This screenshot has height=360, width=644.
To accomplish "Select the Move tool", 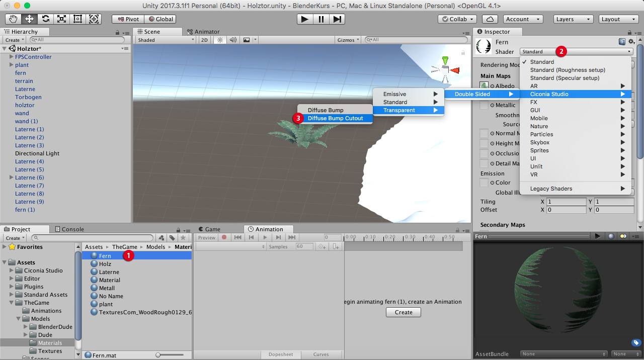I will click(x=30, y=19).
